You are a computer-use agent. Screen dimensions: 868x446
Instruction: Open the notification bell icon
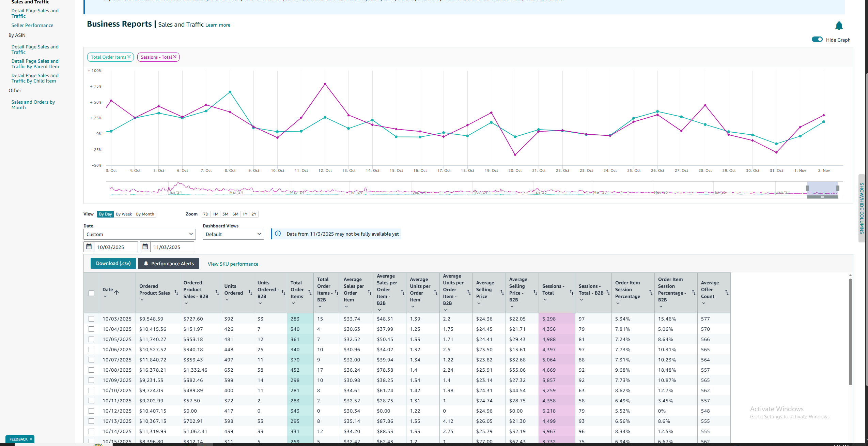tap(839, 26)
